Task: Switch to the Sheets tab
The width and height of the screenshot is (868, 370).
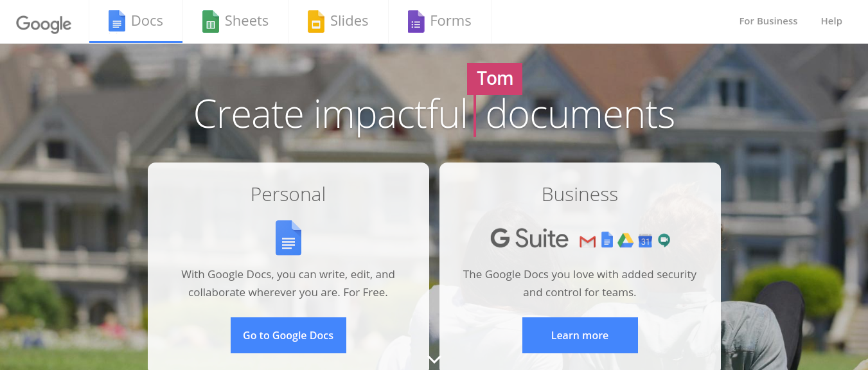Action: pos(246,21)
